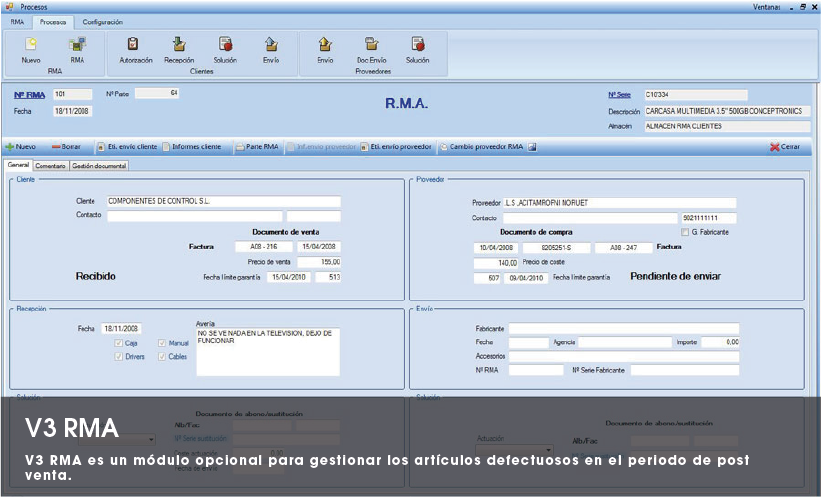Open the Gestión documental tab

click(x=99, y=166)
